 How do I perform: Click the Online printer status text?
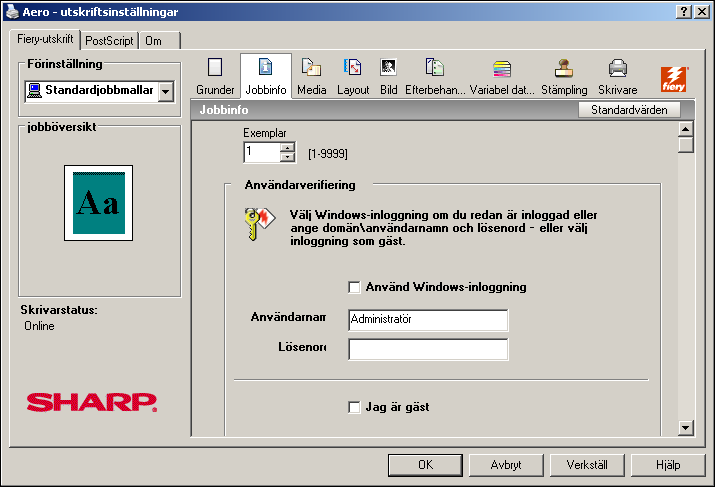39,326
